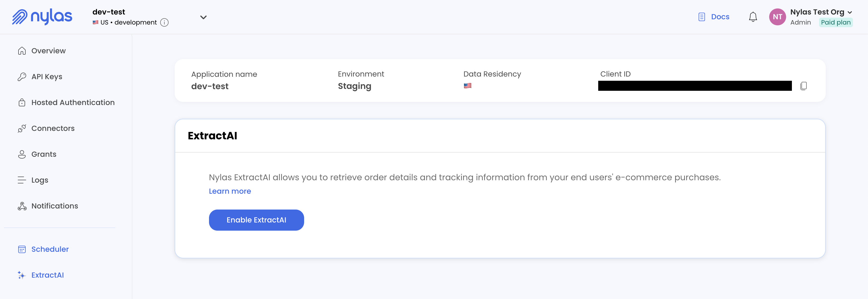Click the Docs document icon

(x=702, y=17)
